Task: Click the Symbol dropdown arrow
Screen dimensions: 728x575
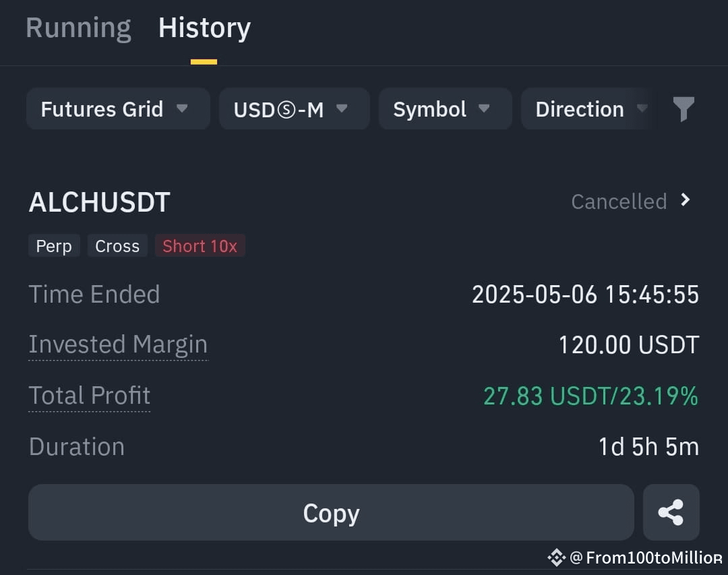Action: 484,109
